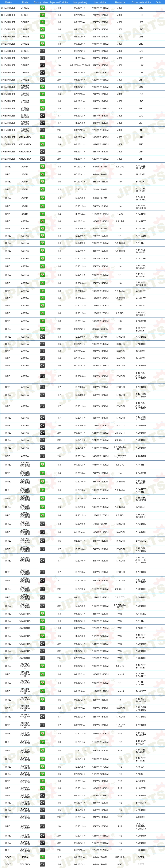Click the '01.2015 ->' production year cell
The height and width of the screenshot is (868, 165).
click(80, 850)
